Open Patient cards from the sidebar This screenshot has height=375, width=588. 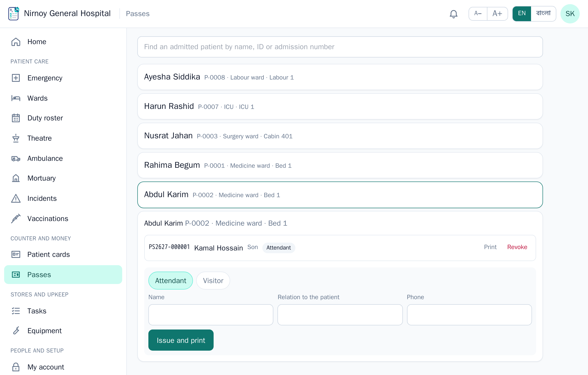tap(63, 255)
